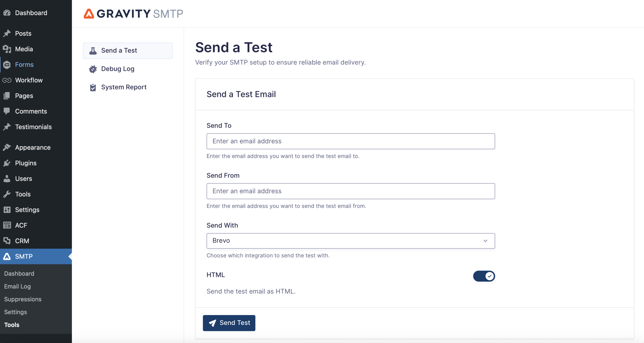This screenshot has height=343, width=644.
Task: Click the Send With chevron arrow
Action: click(485, 241)
